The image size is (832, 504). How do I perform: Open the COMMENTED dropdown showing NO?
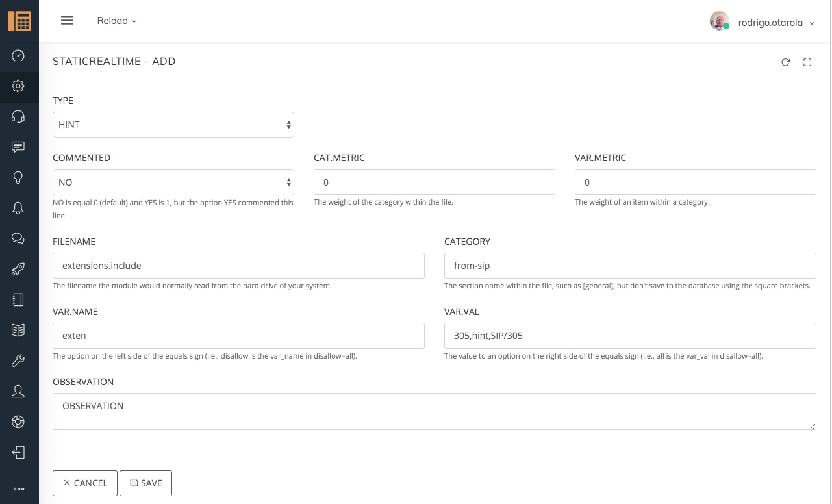pos(173,183)
